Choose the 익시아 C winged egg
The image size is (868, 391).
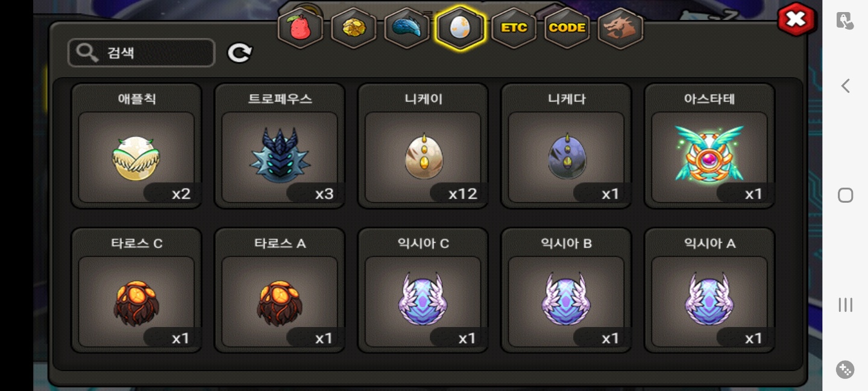point(423,290)
